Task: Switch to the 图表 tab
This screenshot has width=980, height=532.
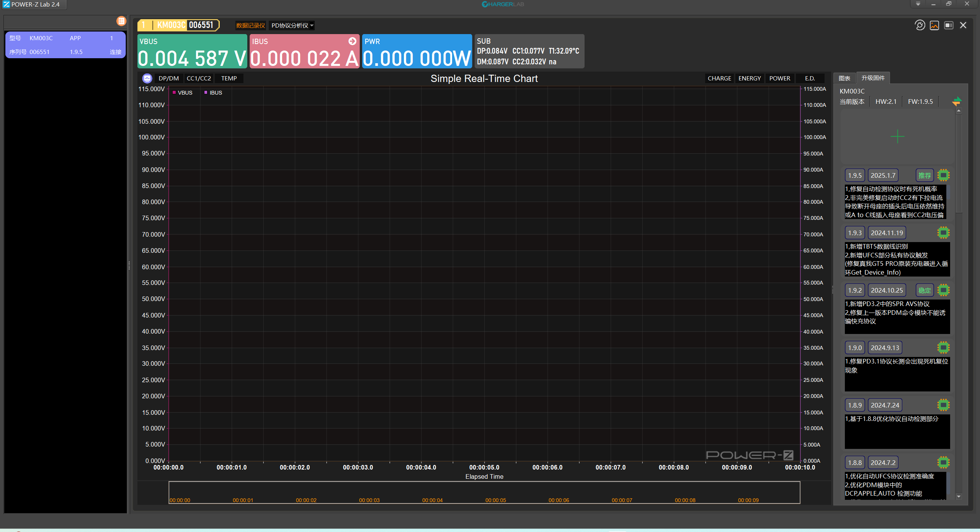Action: click(844, 78)
